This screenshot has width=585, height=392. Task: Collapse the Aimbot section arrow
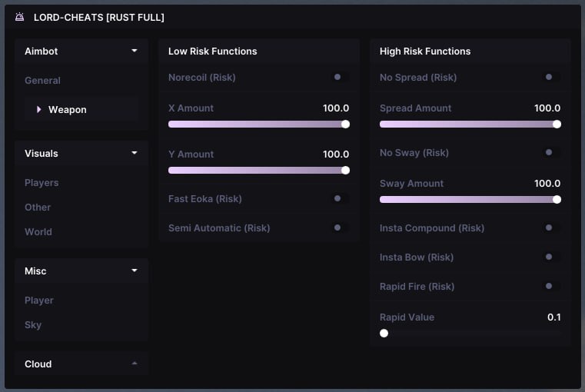tap(135, 51)
